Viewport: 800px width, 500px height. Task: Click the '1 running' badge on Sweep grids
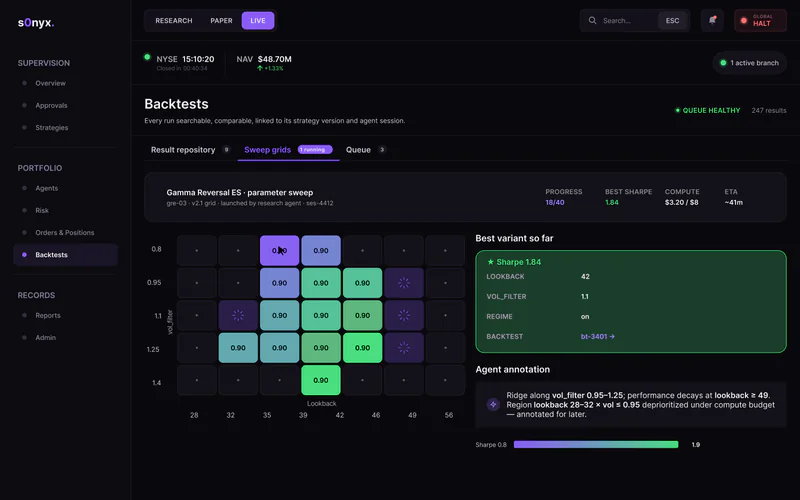pos(315,149)
